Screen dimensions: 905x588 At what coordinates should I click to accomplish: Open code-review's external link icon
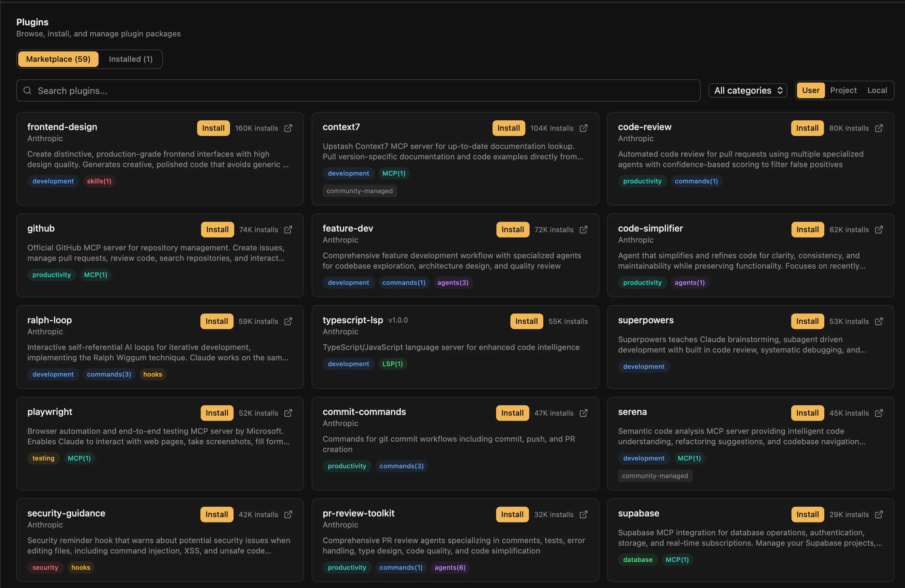[x=879, y=128]
